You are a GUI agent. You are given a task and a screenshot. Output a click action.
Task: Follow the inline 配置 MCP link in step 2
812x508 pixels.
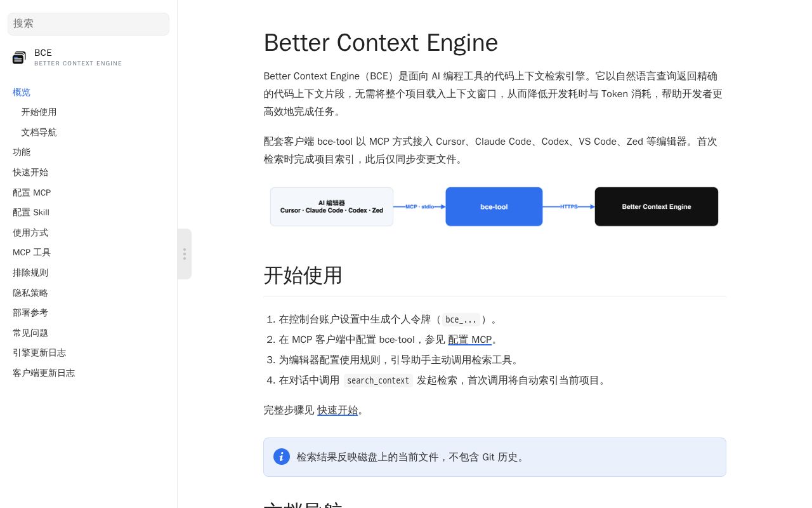point(470,340)
